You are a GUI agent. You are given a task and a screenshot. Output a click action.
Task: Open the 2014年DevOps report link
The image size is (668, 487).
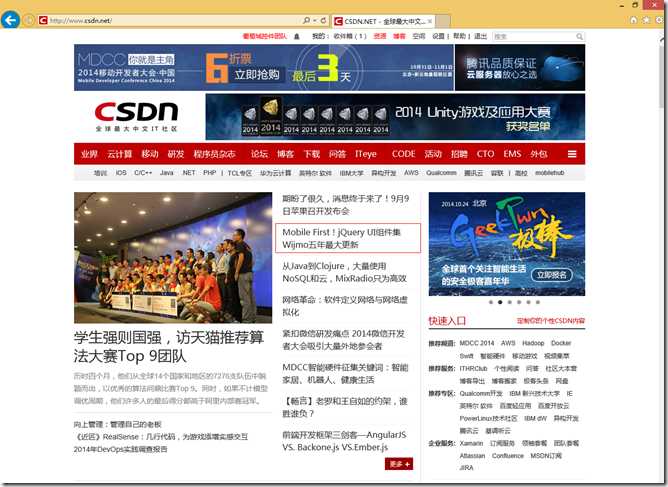(121, 449)
